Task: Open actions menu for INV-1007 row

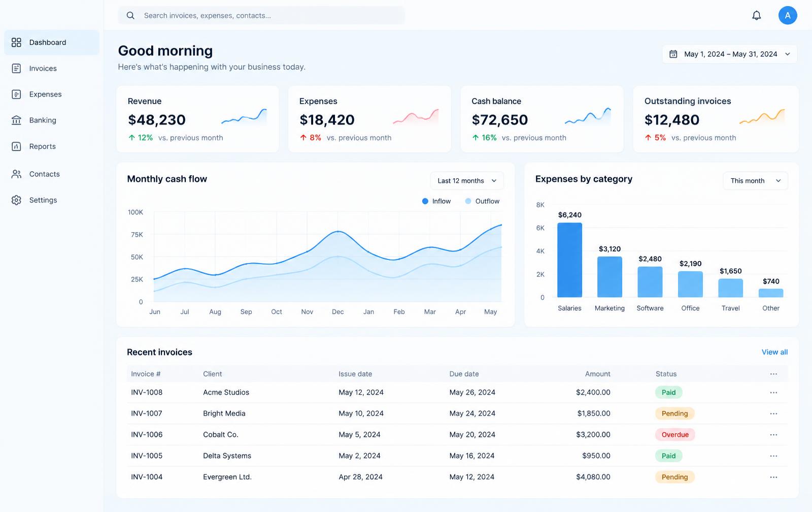Action: (x=773, y=414)
